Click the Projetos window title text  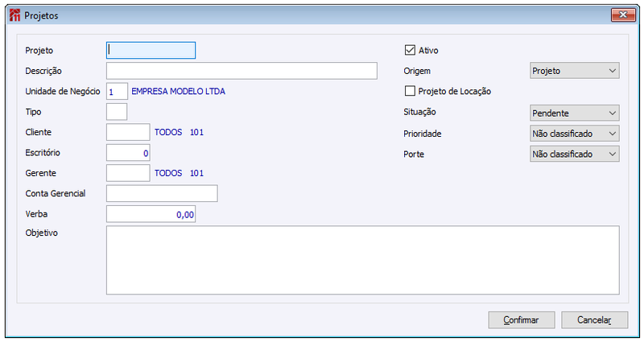pyautogui.click(x=41, y=15)
